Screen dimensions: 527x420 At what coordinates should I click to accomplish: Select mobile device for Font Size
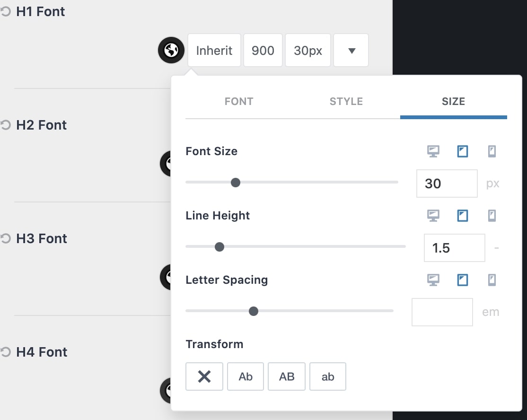tap(492, 151)
